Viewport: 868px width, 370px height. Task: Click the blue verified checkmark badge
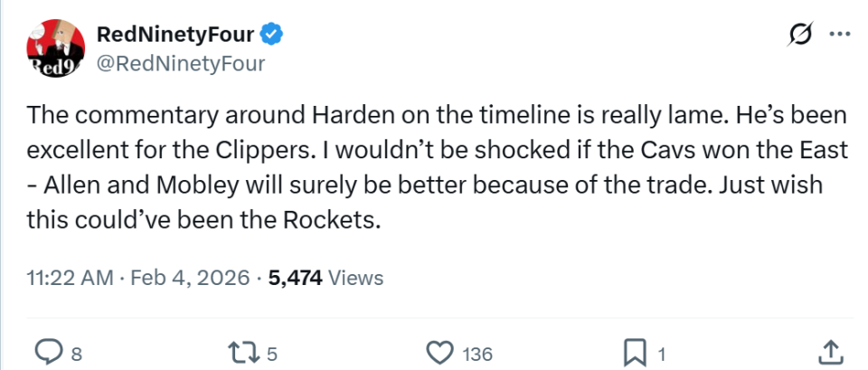[x=272, y=34]
